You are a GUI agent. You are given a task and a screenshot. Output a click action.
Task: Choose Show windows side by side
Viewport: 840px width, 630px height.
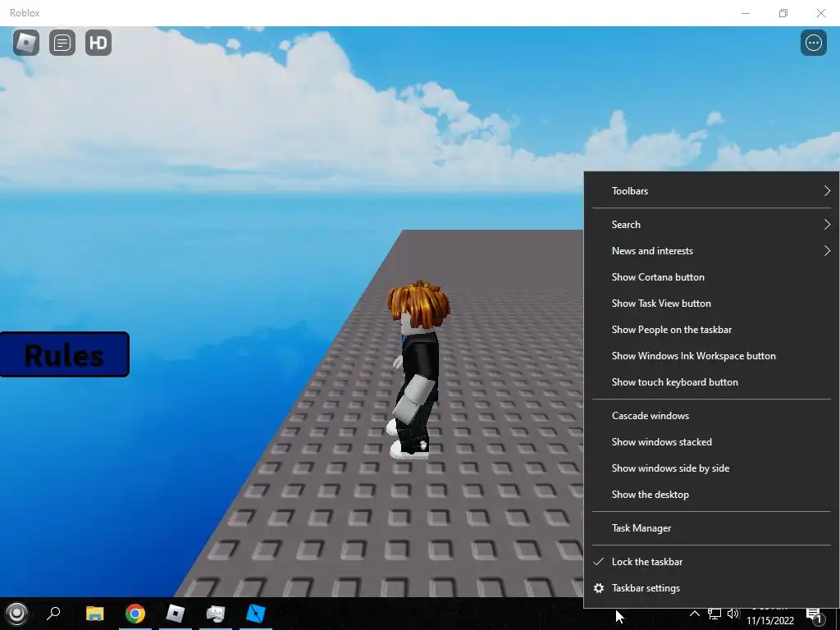(x=711, y=468)
